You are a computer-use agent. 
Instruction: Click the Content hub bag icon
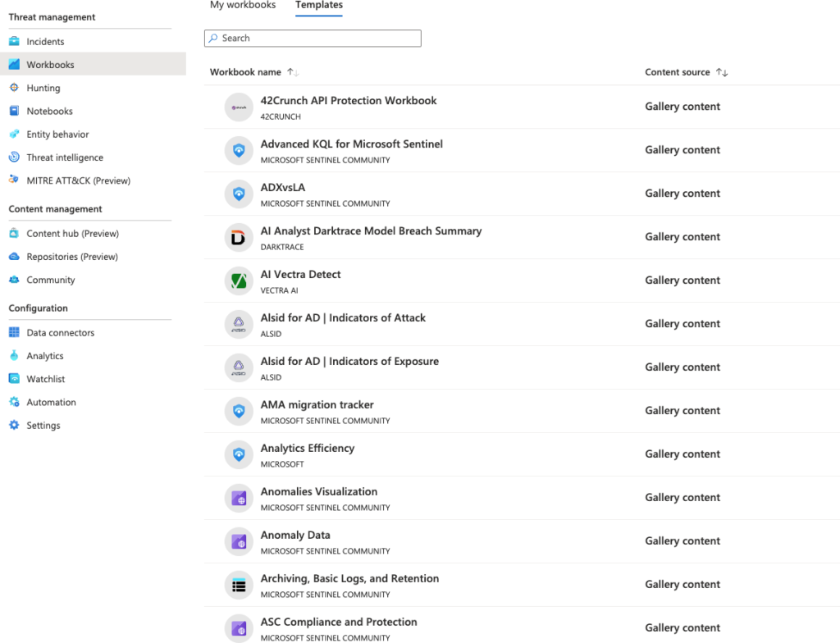pos(15,233)
